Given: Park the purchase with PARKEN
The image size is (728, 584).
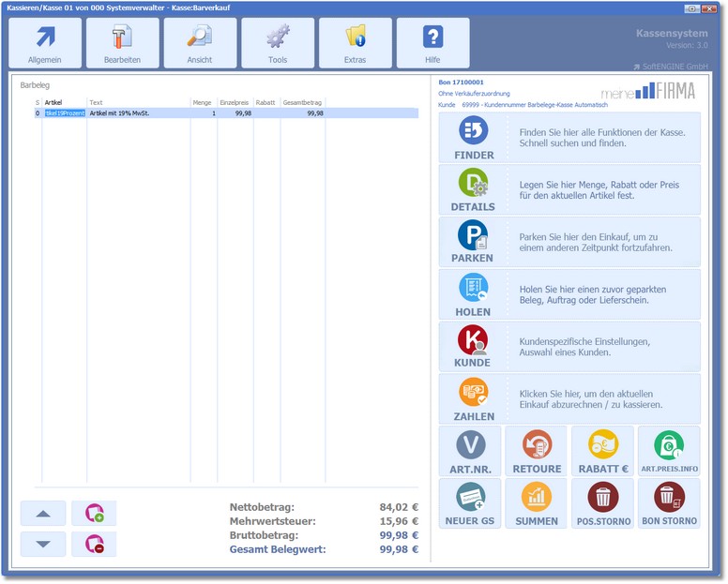Looking at the screenshot, I should coord(474,242).
